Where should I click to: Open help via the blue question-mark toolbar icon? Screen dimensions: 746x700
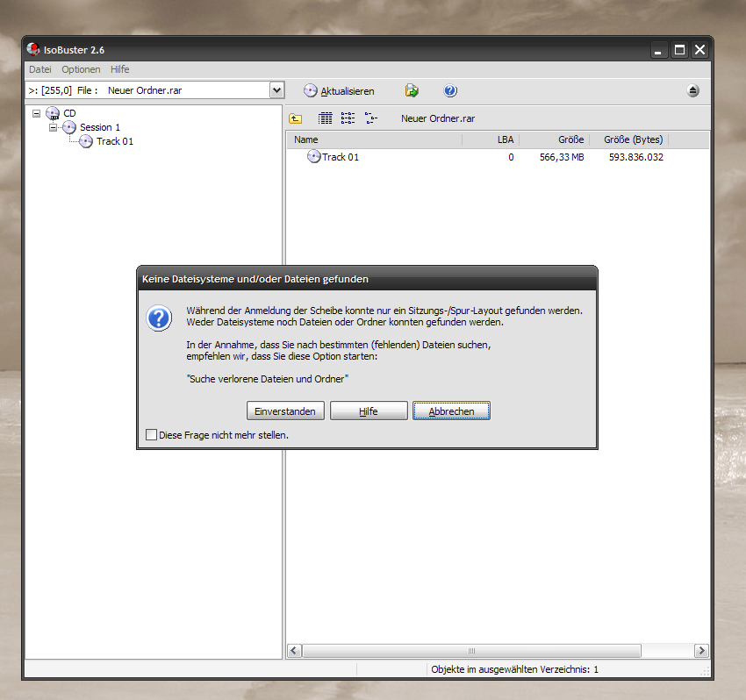click(x=450, y=90)
